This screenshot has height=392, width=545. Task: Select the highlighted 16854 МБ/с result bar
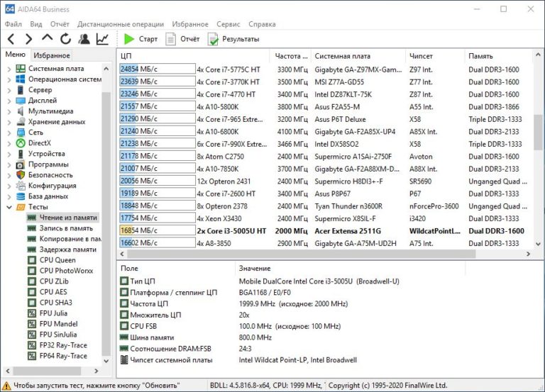coord(157,230)
